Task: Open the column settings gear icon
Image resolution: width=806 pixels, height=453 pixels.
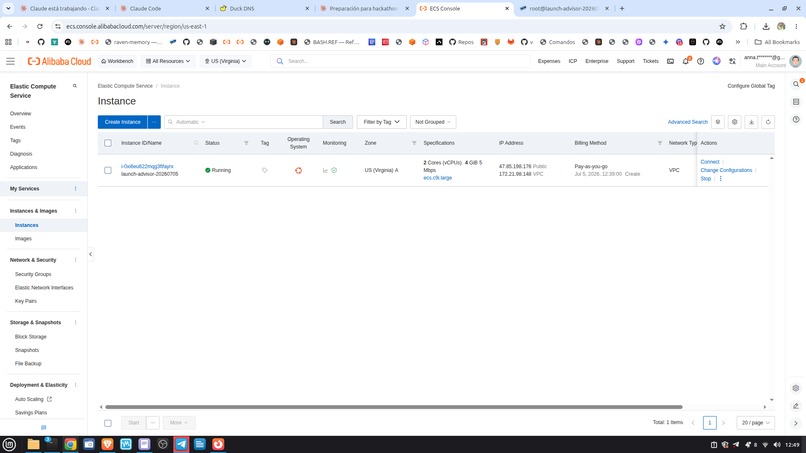Action: point(735,122)
